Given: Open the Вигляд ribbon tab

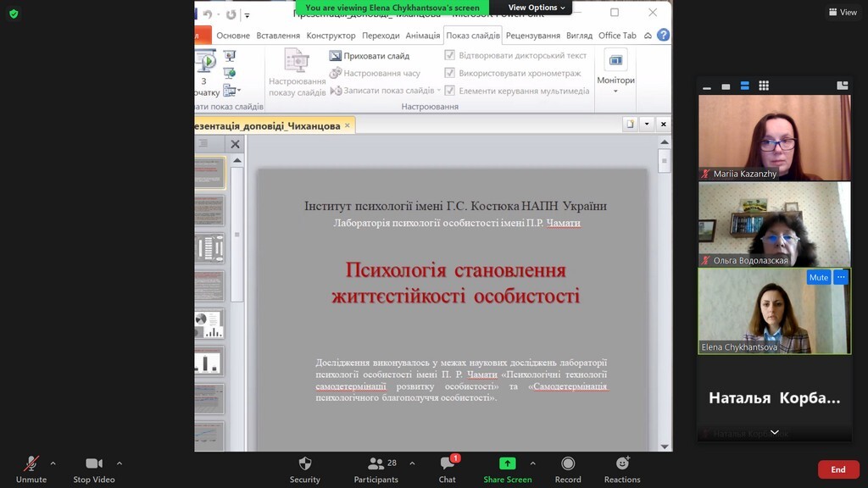Looking at the screenshot, I should 579,36.
